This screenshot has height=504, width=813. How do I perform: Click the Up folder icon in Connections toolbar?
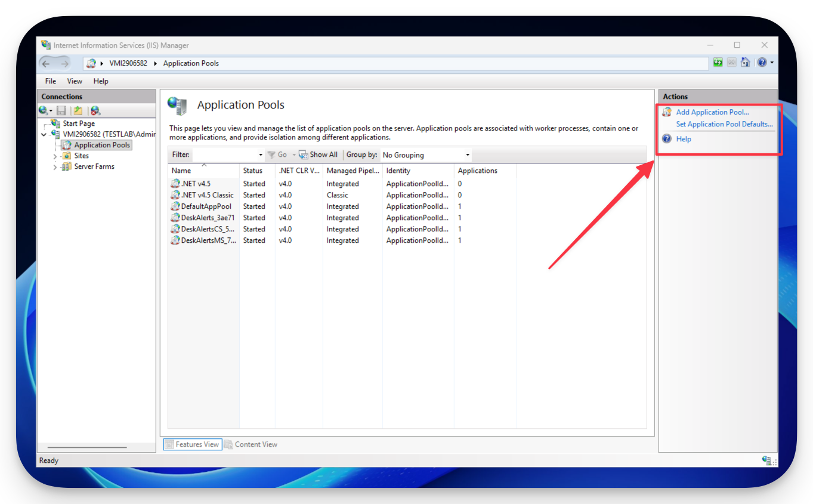point(78,110)
